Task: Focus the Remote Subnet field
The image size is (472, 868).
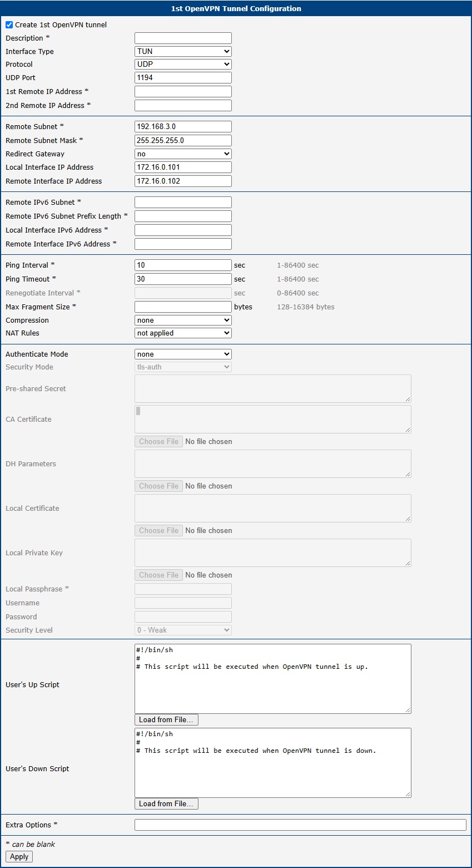Action: (183, 126)
